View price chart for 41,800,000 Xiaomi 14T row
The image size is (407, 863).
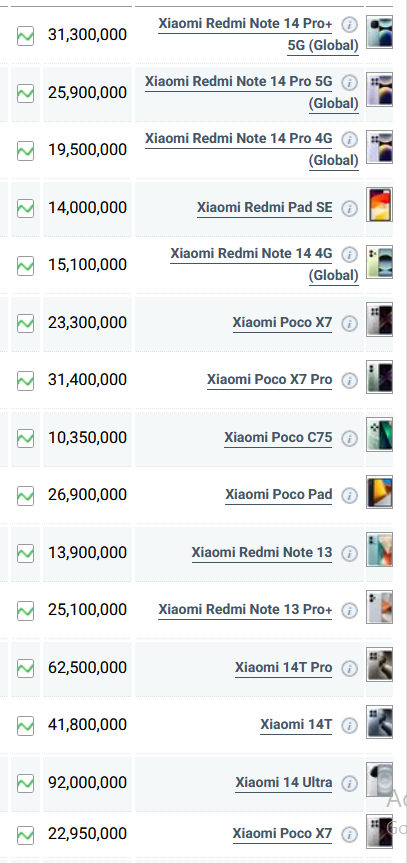[25, 726]
